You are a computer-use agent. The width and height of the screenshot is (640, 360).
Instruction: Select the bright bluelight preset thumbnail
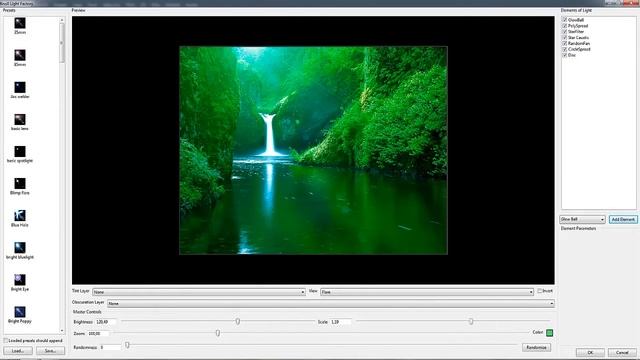pyautogui.click(x=20, y=248)
